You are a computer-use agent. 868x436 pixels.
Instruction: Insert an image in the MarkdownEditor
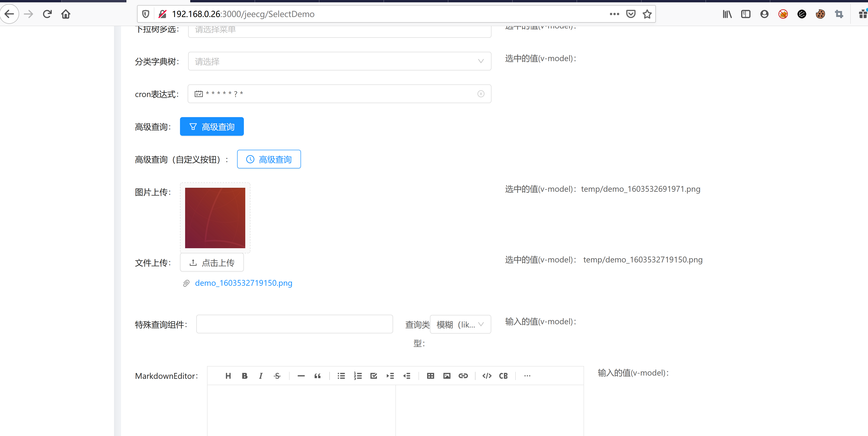[x=447, y=376]
